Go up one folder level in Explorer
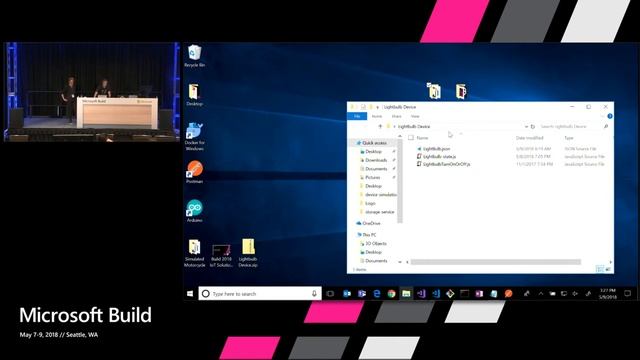This screenshot has height=360, width=640. point(380,127)
